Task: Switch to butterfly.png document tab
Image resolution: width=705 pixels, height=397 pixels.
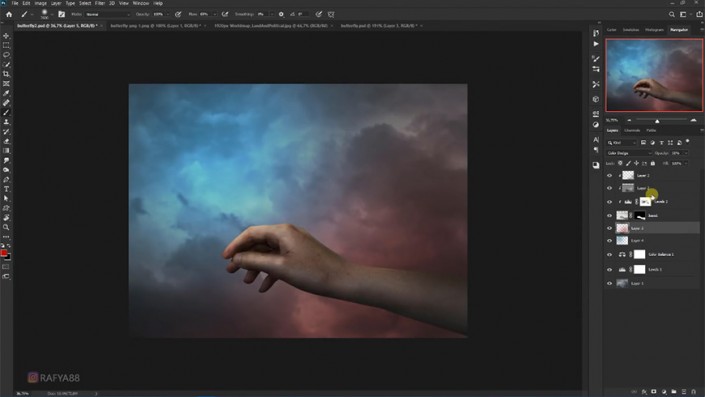Action: tap(156, 26)
